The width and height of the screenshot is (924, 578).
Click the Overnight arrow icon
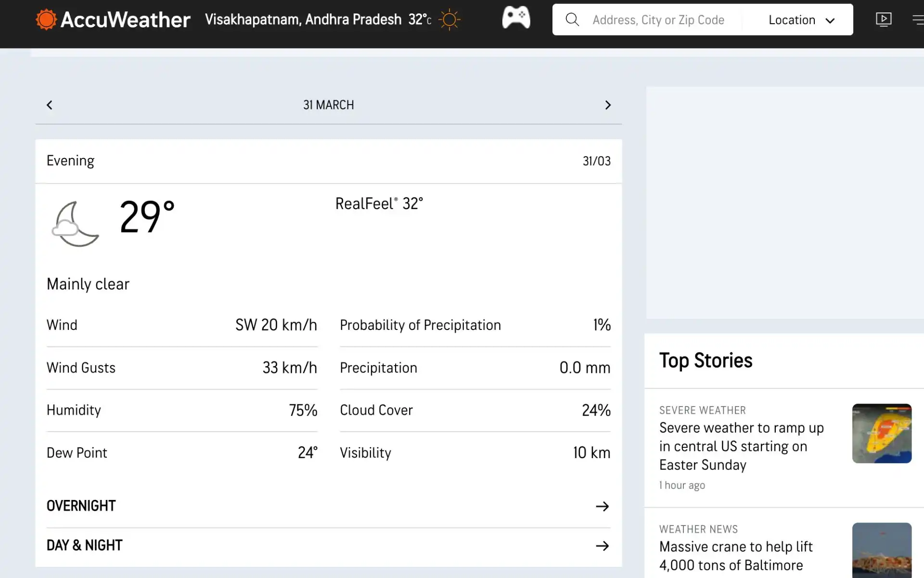(x=602, y=506)
